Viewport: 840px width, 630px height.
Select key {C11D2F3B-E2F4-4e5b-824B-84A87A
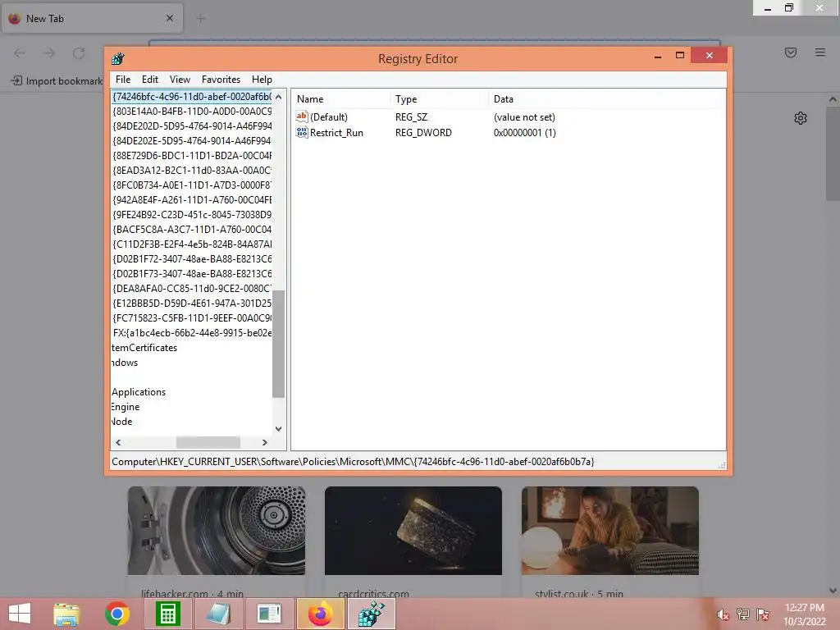(192, 244)
